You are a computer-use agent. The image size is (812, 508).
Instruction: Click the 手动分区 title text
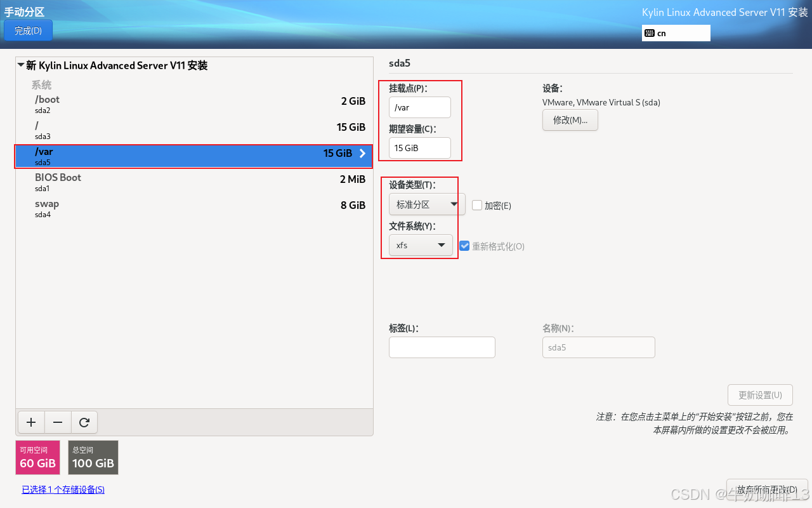pyautogui.click(x=24, y=12)
